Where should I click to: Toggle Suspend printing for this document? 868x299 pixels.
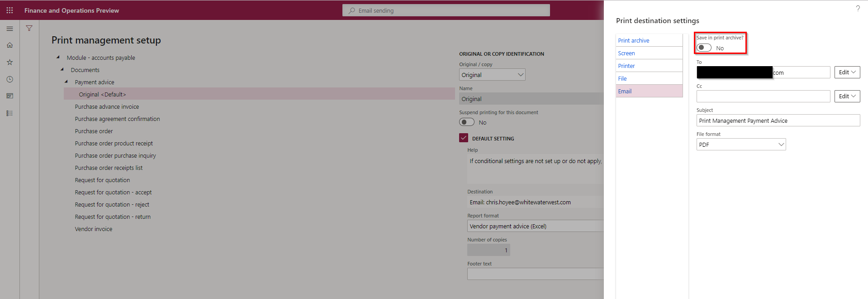point(467,122)
